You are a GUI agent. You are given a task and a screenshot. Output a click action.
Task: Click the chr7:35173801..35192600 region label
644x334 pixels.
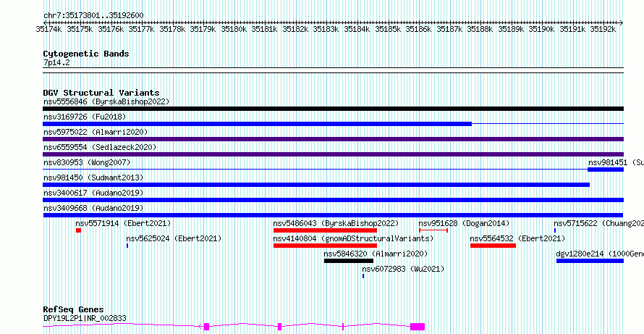pyautogui.click(x=93, y=16)
